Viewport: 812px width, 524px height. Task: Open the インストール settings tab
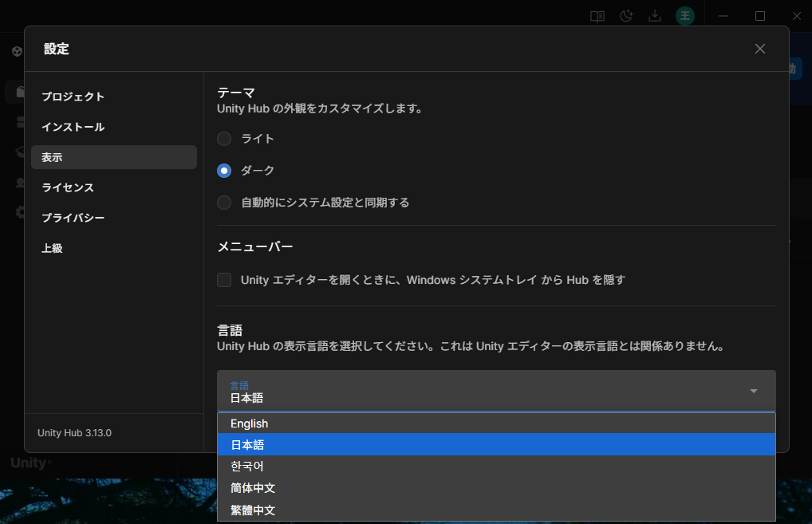coord(114,127)
